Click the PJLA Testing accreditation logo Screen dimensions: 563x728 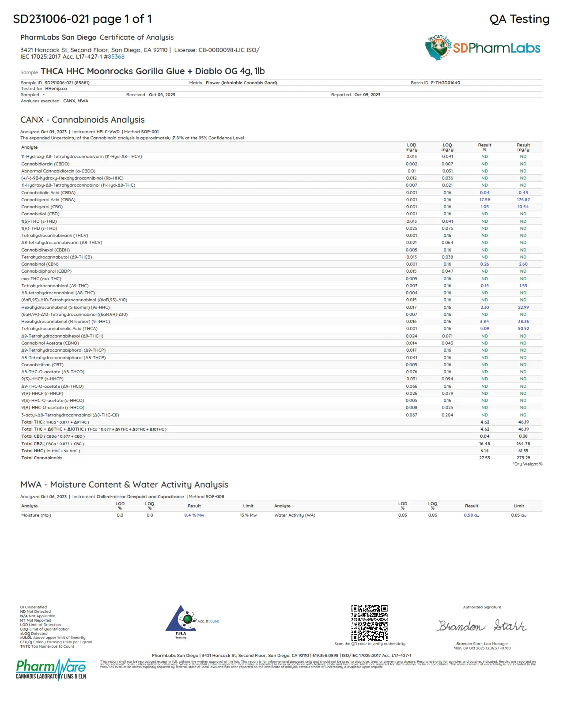point(181,622)
